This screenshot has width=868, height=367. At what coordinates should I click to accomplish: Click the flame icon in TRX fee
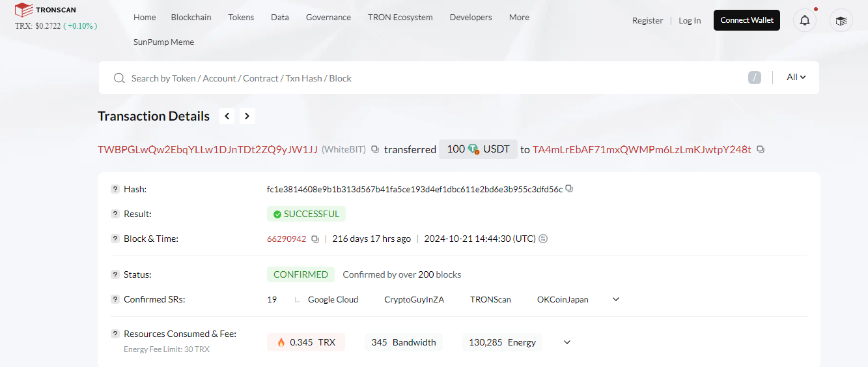point(281,342)
